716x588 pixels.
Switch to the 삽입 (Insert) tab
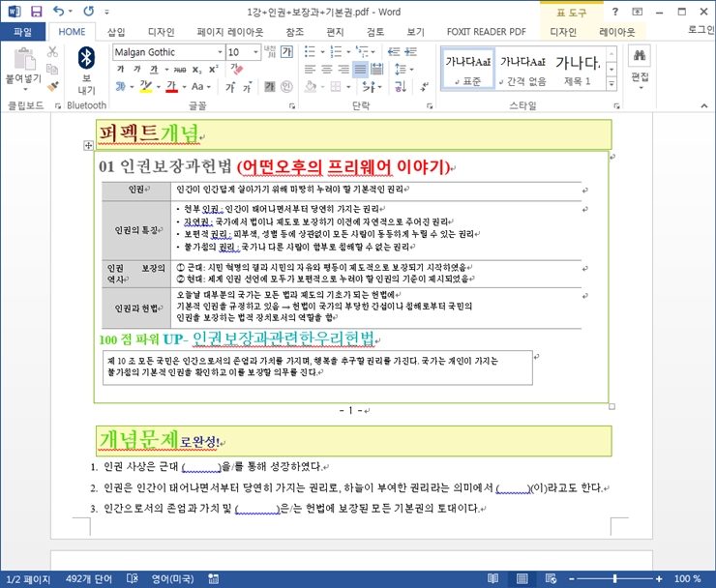point(116,32)
